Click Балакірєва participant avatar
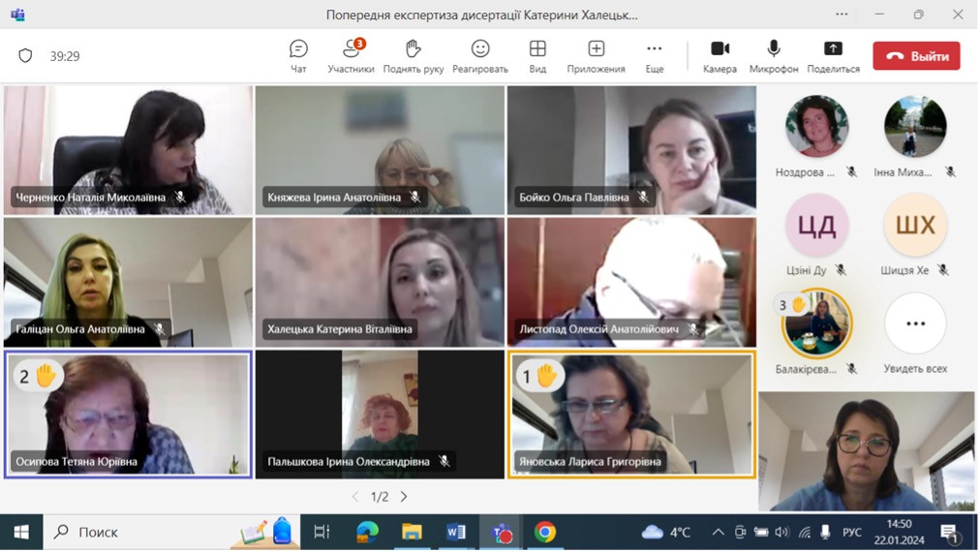The height and width of the screenshot is (552, 980). point(817,323)
